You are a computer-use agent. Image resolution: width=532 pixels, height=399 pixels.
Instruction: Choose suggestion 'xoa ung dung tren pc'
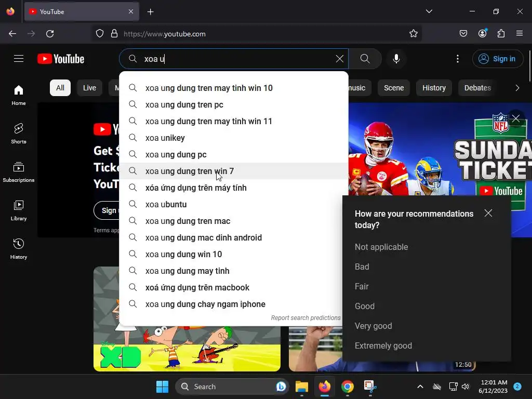click(x=234, y=104)
